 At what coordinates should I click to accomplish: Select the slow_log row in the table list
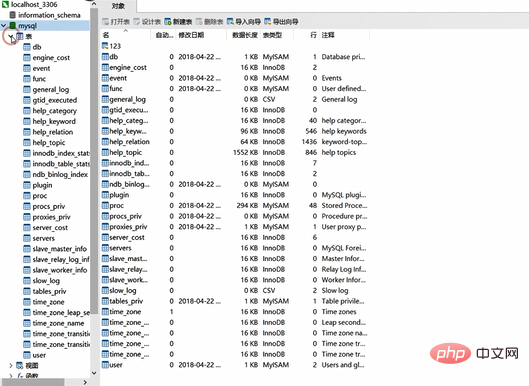pos(235,291)
